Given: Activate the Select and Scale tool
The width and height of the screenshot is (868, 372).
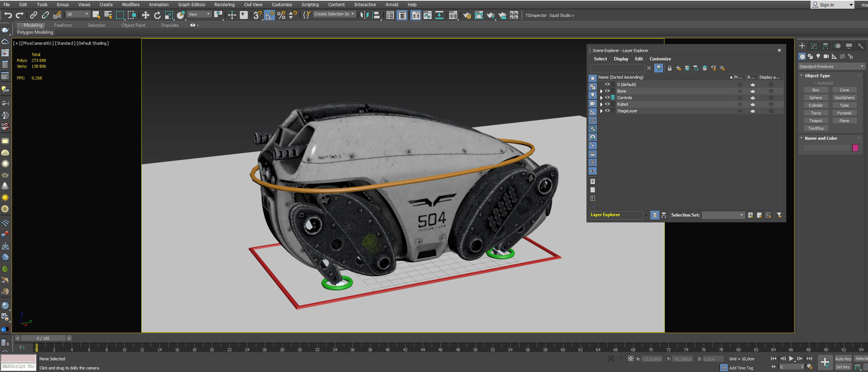Looking at the screenshot, I should coord(169,15).
